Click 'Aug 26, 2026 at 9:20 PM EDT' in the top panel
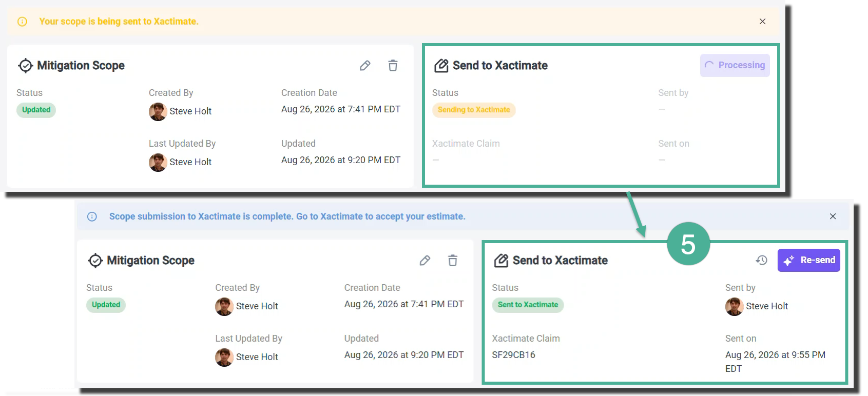Viewport: 868px width, 396px height. tap(341, 160)
